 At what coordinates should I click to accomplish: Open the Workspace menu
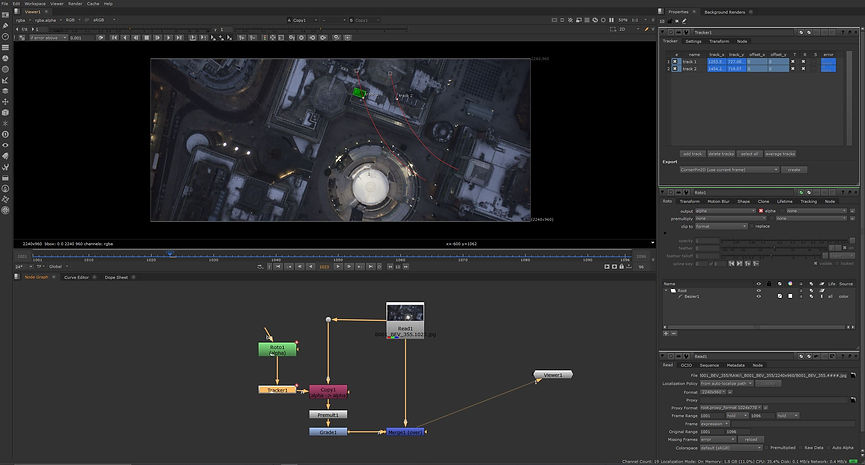pyautogui.click(x=35, y=3)
